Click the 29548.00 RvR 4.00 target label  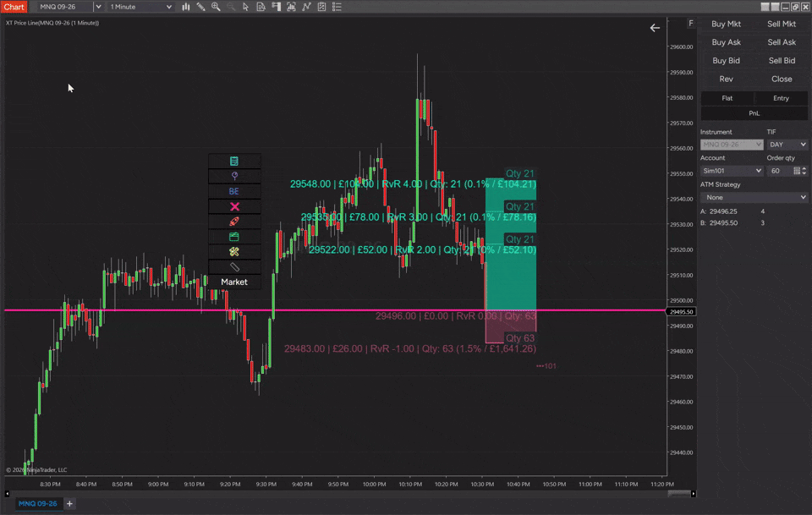click(414, 184)
